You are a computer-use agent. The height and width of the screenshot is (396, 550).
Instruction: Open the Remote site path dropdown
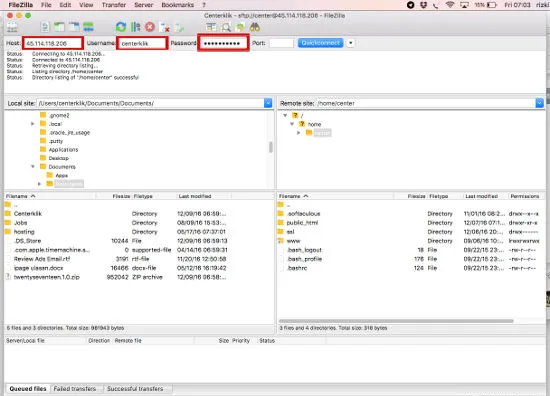pos(539,103)
